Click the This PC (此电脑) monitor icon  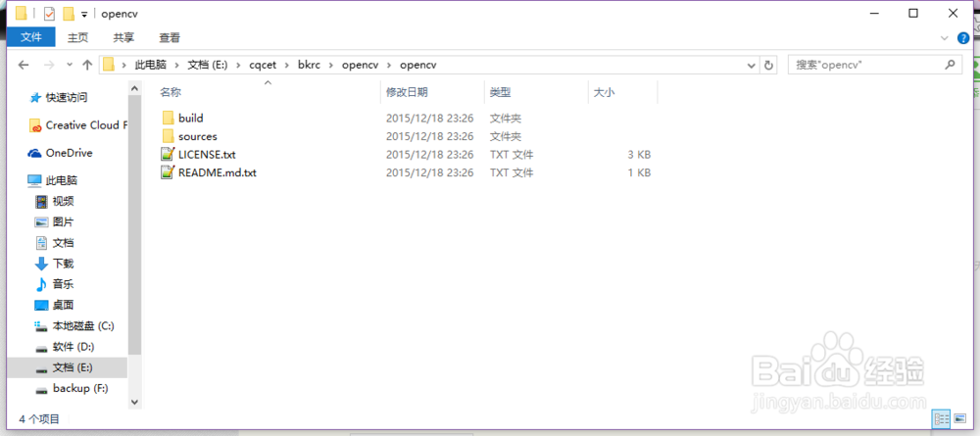[x=34, y=180]
